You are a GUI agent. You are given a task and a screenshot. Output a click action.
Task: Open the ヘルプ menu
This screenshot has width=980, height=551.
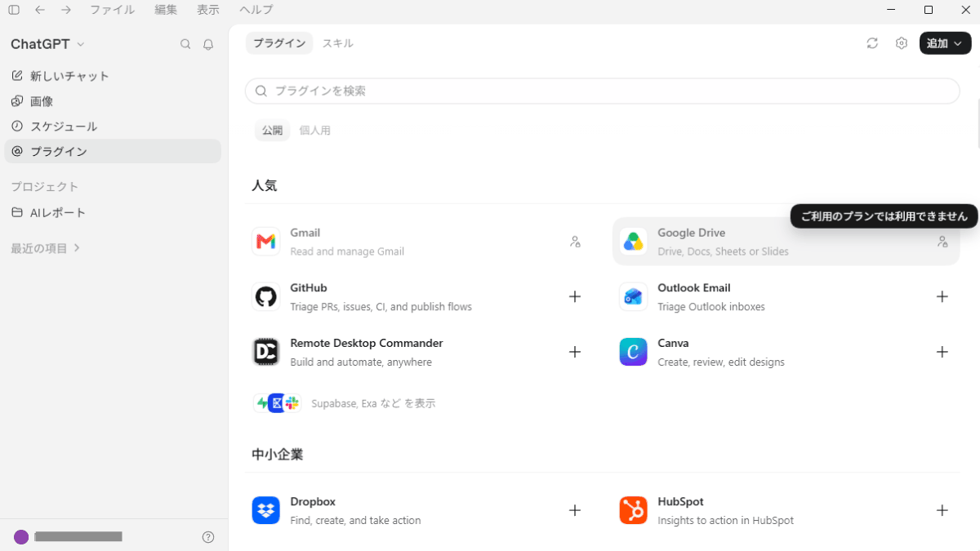(256, 10)
